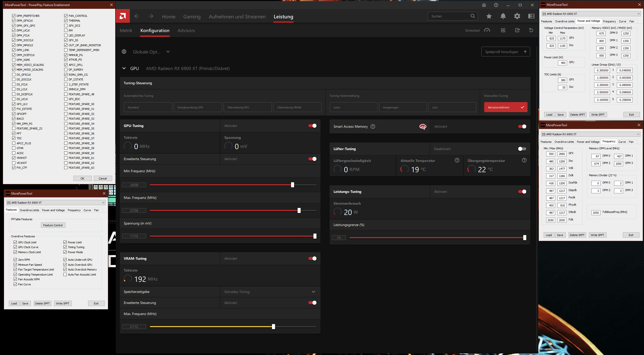Click the export profile icon
644x355 pixels.
click(517, 30)
